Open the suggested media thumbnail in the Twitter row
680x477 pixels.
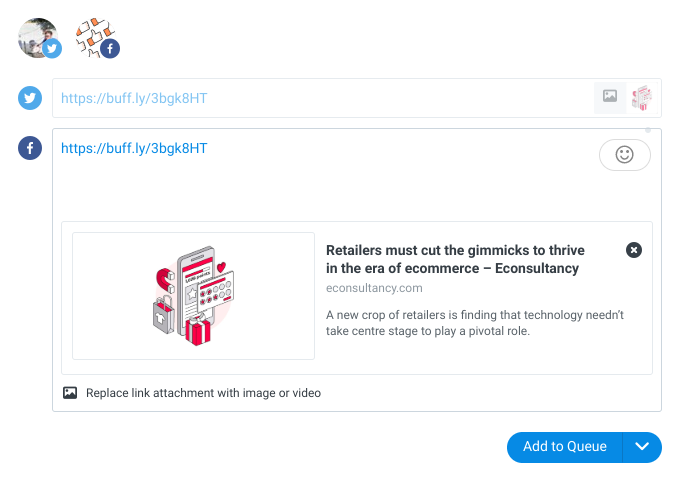tap(642, 98)
